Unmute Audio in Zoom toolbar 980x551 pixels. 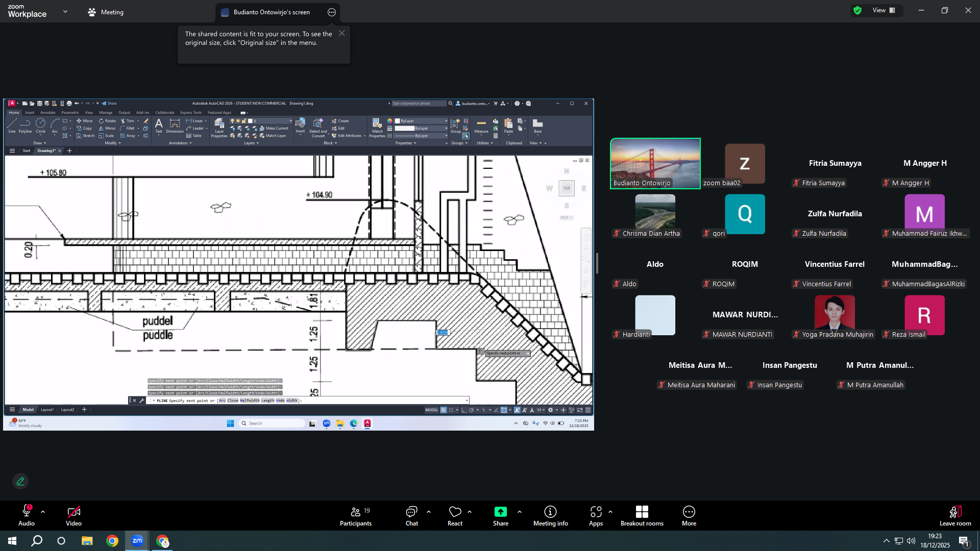point(27,516)
